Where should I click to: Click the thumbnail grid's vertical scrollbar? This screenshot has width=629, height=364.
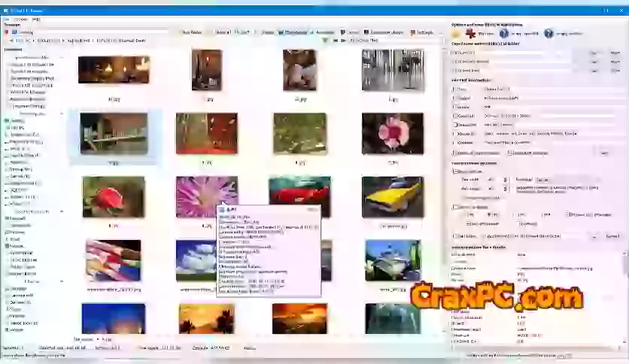[x=444, y=188]
